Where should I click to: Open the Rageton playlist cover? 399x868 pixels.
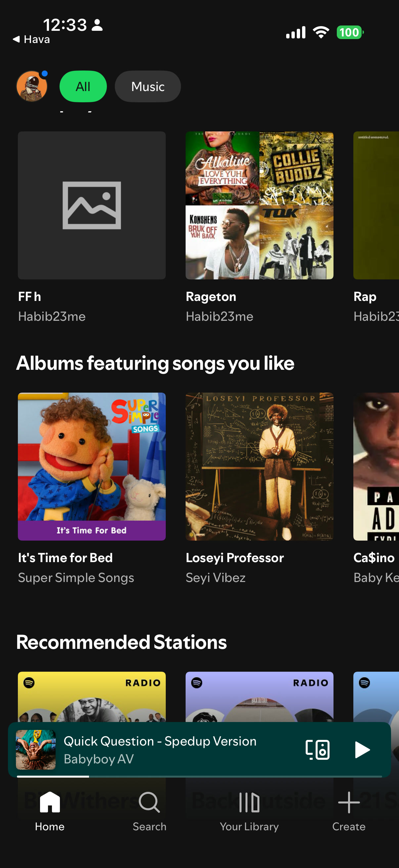[260, 205]
